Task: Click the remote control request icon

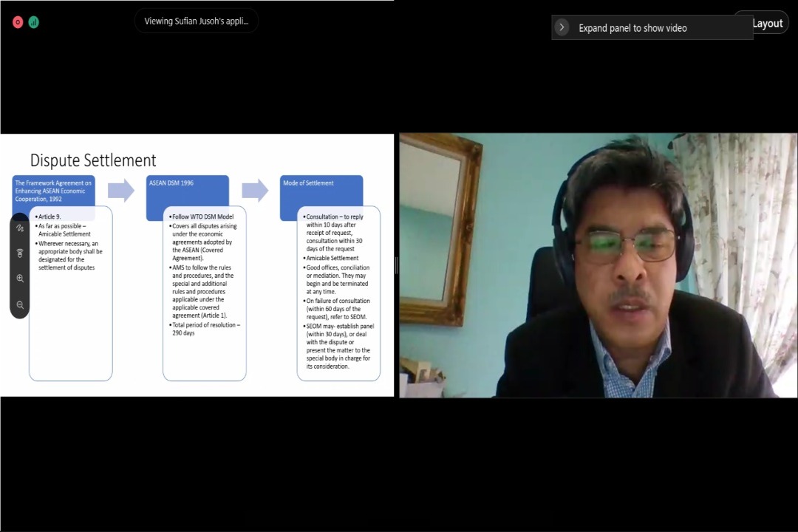Action: point(20,253)
